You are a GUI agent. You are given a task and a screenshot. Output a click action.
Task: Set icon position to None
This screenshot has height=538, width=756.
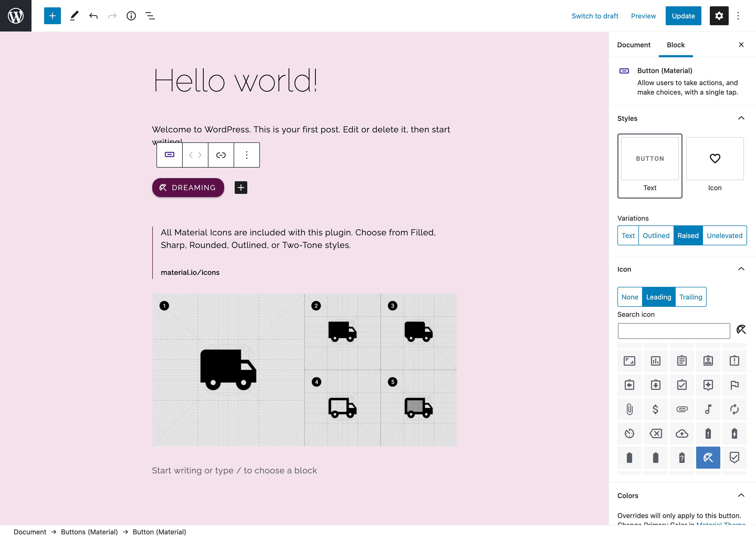click(x=629, y=297)
